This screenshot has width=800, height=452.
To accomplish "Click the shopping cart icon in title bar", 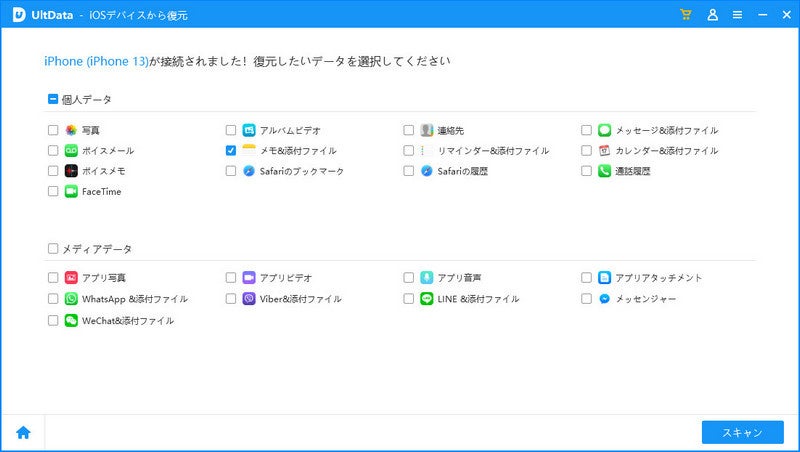I will click(686, 15).
